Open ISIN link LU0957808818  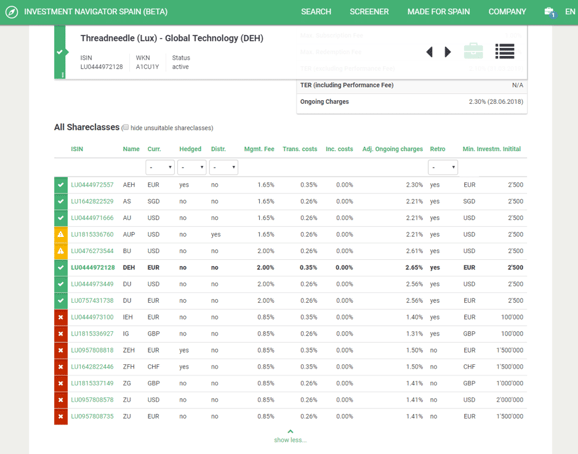[x=92, y=350]
